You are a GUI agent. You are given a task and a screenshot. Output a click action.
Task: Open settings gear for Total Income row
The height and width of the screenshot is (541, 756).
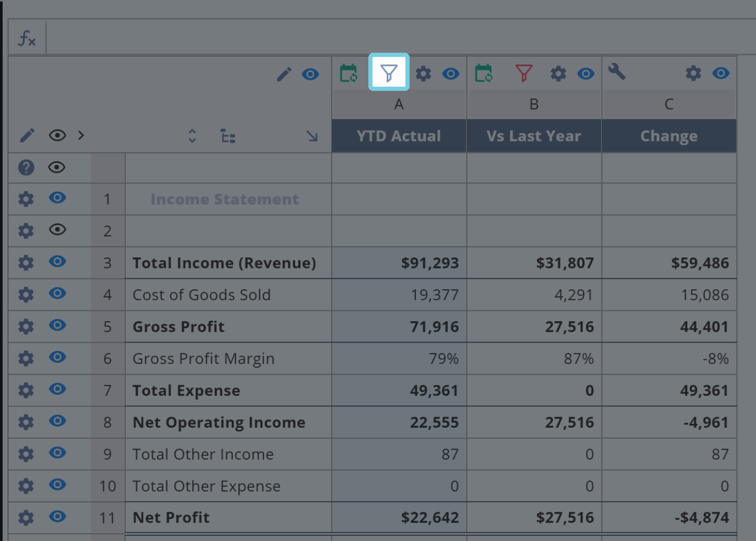pyautogui.click(x=26, y=263)
